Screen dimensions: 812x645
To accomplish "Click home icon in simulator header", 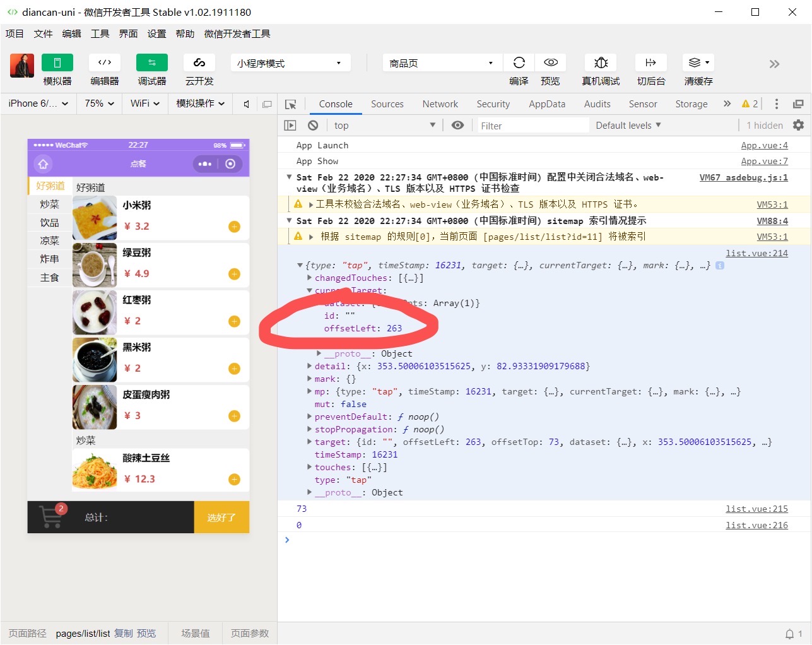I will tap(43, 164).
